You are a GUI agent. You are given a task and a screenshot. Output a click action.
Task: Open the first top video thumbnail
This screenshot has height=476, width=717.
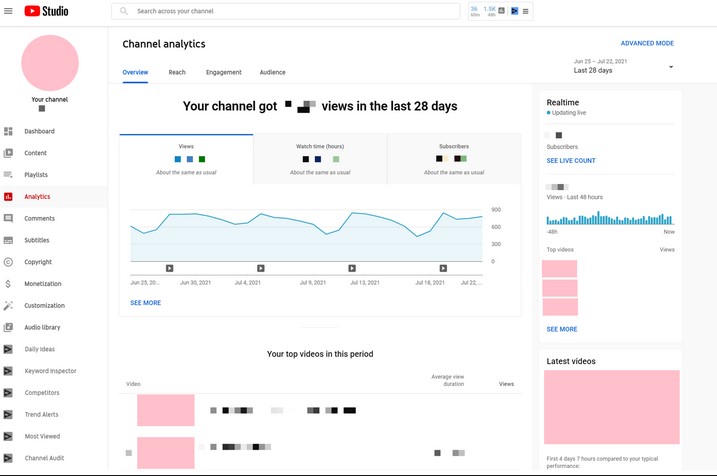click(x=166, y=410)
